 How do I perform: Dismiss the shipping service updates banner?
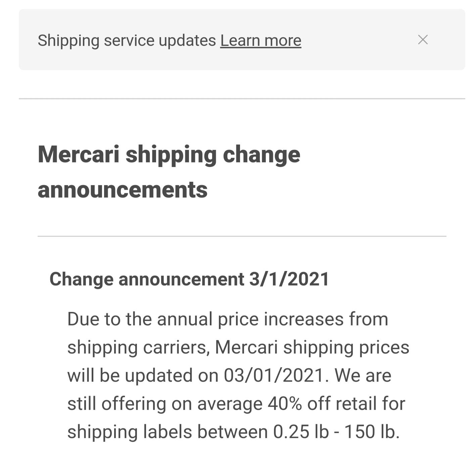[x=423, y=40]
